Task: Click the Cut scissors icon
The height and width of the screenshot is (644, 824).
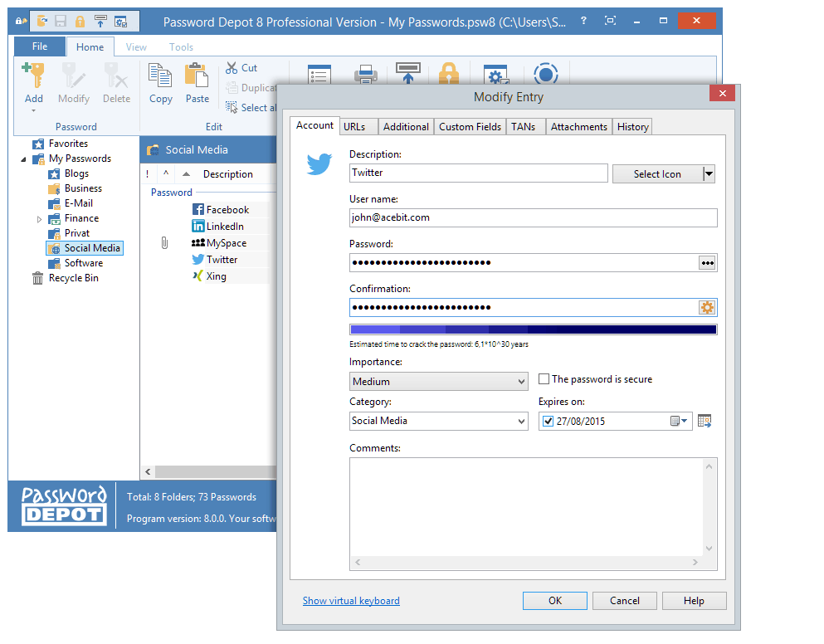Action: (232, 68)
